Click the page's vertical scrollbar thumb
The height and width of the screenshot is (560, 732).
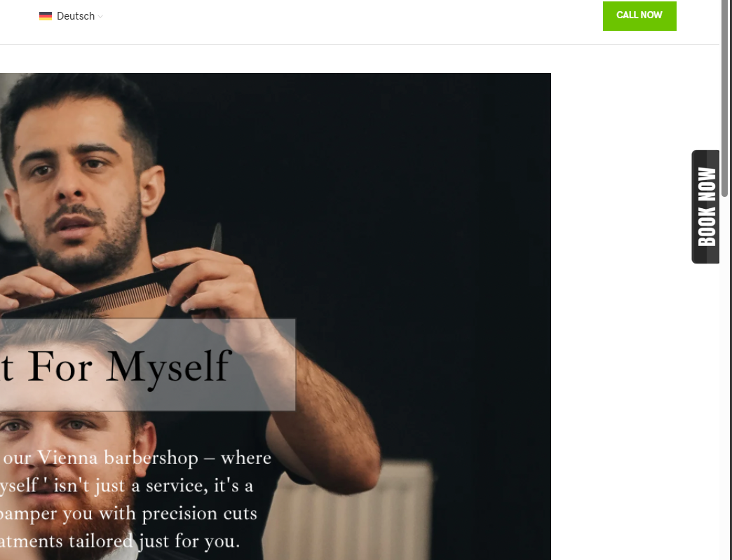[x=724, y=98]
